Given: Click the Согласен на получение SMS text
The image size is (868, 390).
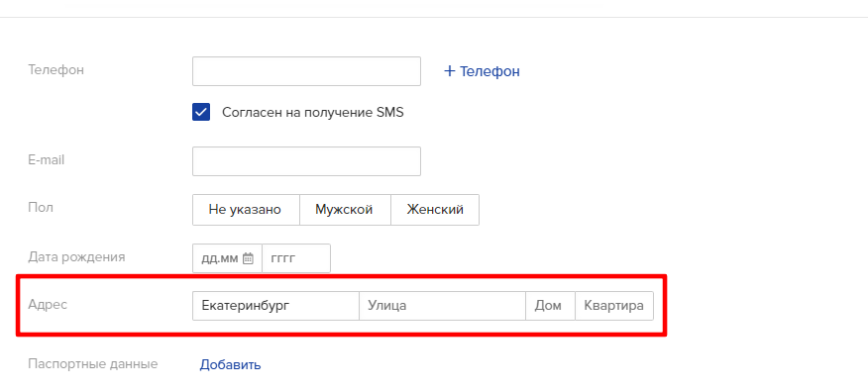Looking at the screenshot, I should [313, 113].
